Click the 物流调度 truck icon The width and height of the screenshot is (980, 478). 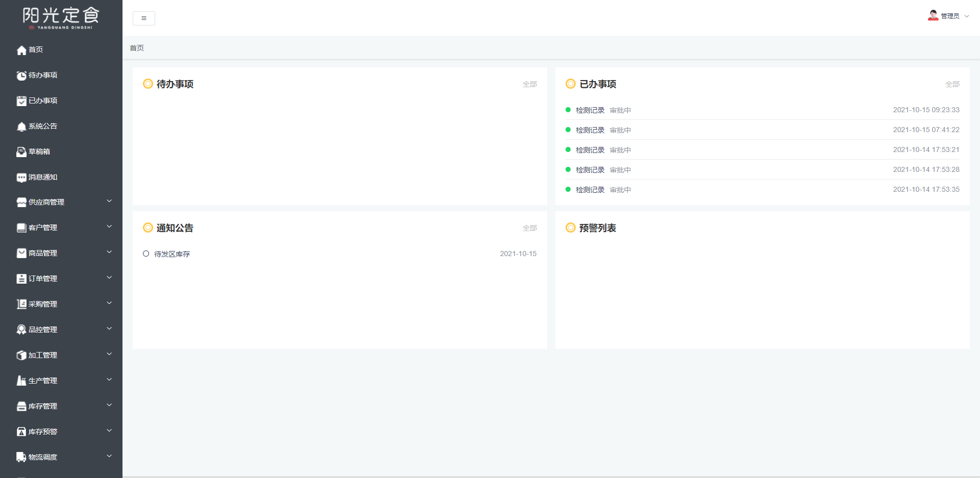pos(21,457)
